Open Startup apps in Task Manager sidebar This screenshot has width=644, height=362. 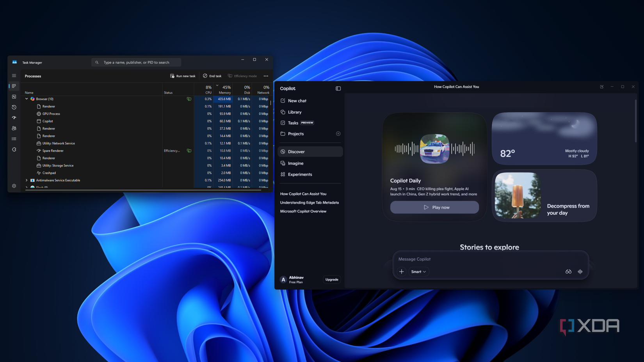(x=14, y=117)
